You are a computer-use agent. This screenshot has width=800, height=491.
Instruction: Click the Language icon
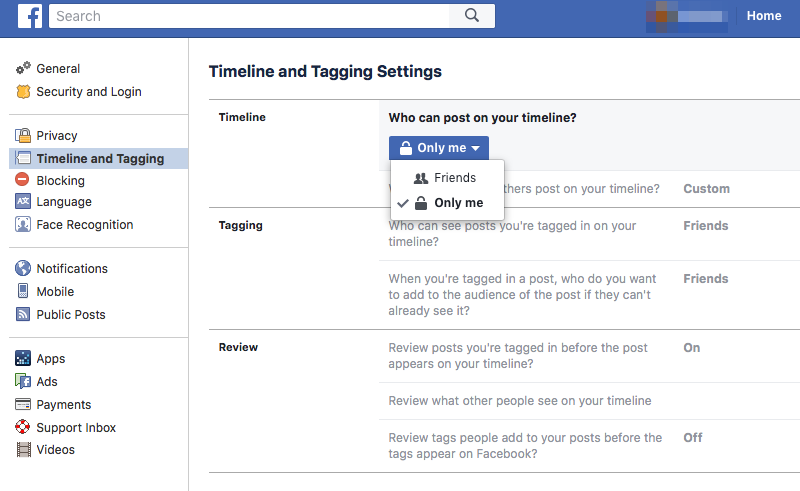[x=23, y=201]
